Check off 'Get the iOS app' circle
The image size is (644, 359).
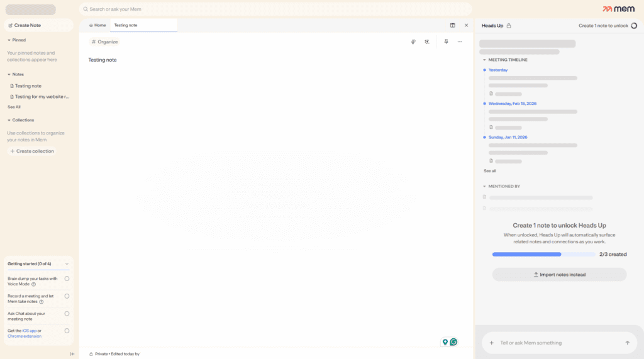(67, 331)
